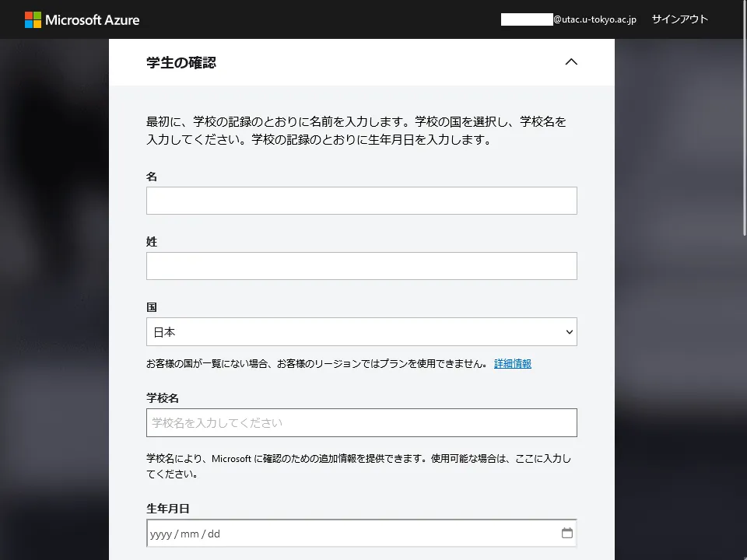Viewport: 747px width, 560px height.
Task: Click the Microsoft four-square logo icon
Action: [33, 19]
